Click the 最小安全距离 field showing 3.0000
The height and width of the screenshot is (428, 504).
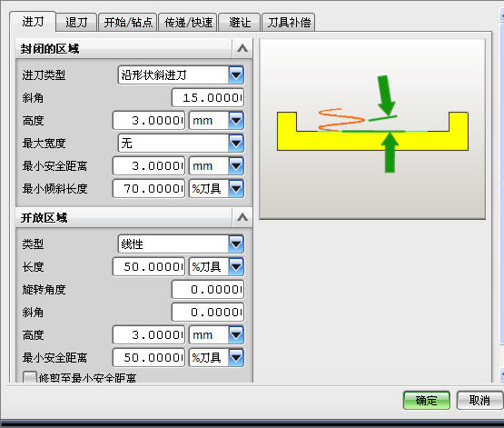pyautogui.click(x=149, y=166)
